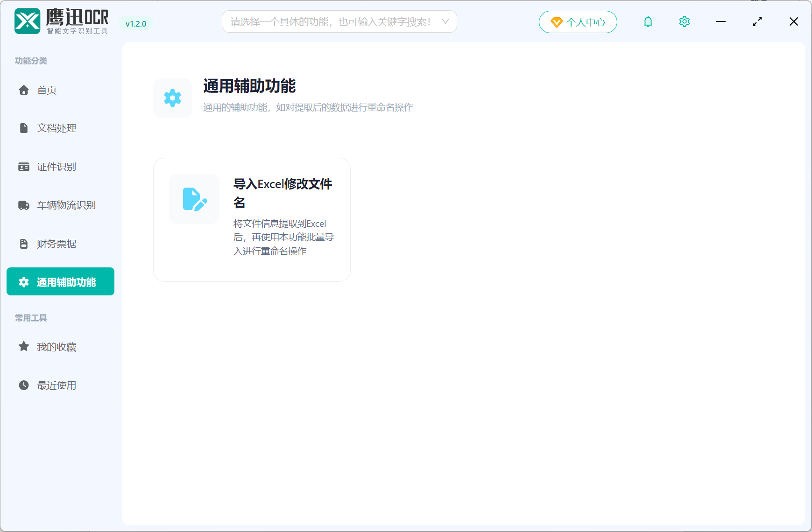Open the notification bell

[648, 21]
